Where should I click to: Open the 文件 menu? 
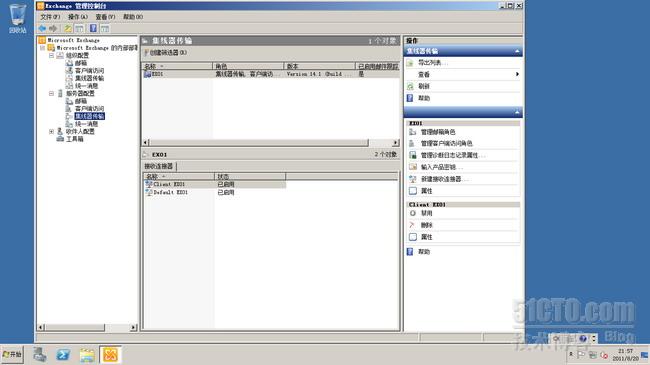50,17
